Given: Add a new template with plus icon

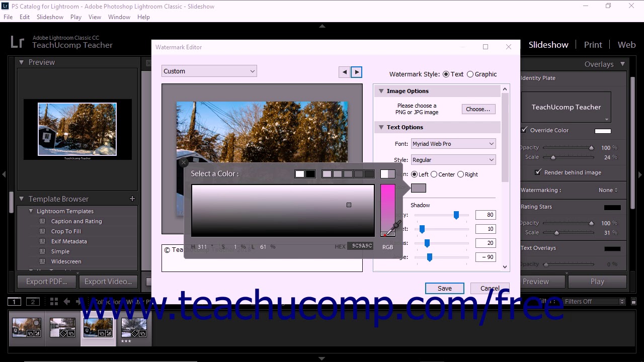Looking at the screenshot, I should [x=132, y=199].
